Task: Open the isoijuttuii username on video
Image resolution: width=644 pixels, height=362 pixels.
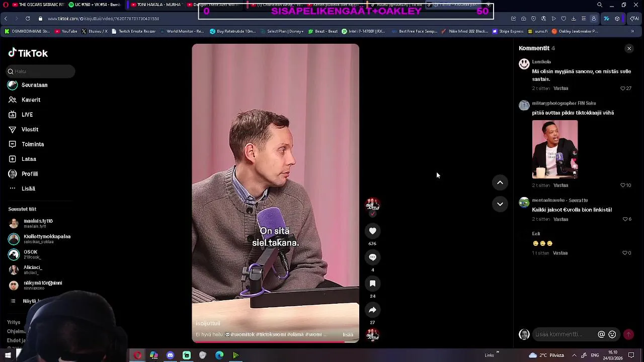Action: click(208, 324)
